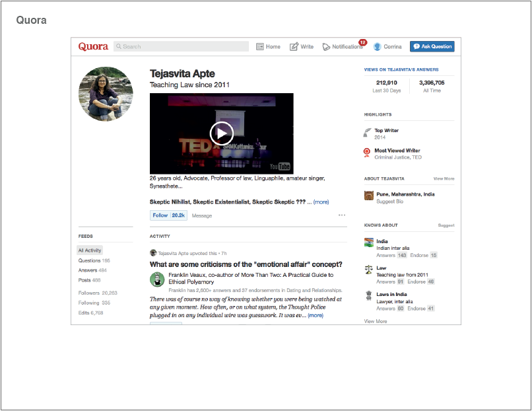Endorse Tejasvita for India
The image size is (532, 411).
pos(424,256)
